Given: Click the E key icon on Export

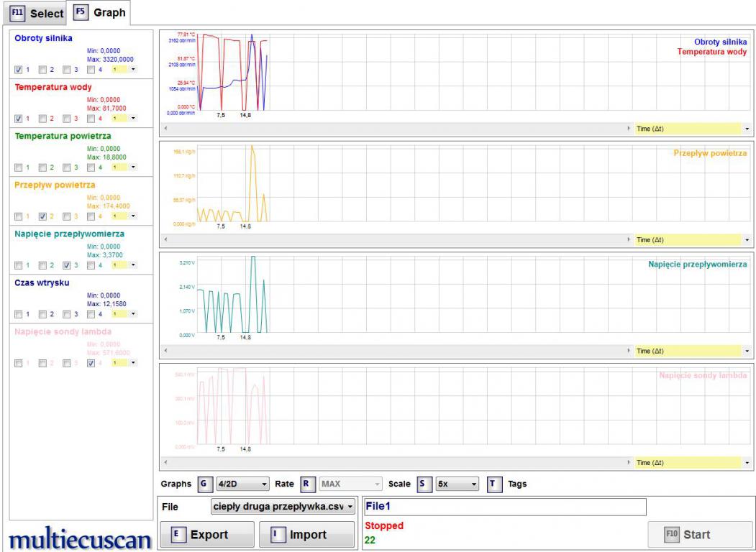Looking at the screenshot, I should [x=176, y=535].
